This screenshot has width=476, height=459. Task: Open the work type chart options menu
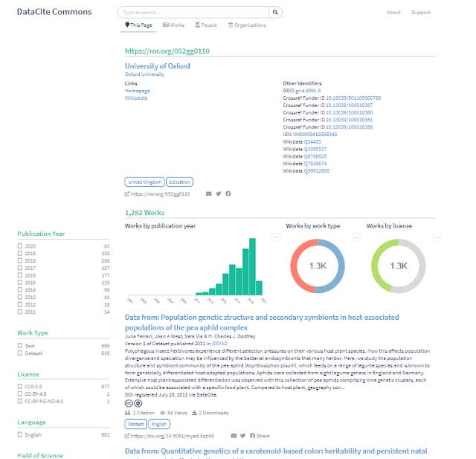pyautogui.click(x=356, y=237)
